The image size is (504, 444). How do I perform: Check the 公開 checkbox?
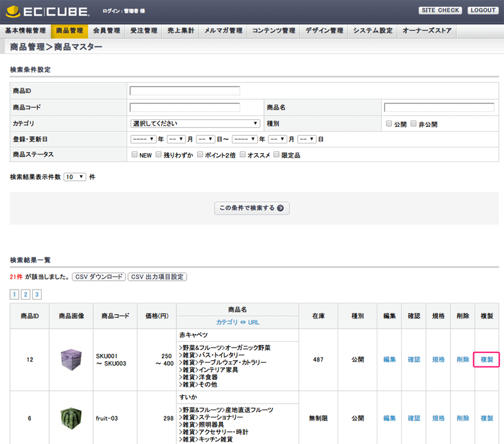[x=389, y=124]
